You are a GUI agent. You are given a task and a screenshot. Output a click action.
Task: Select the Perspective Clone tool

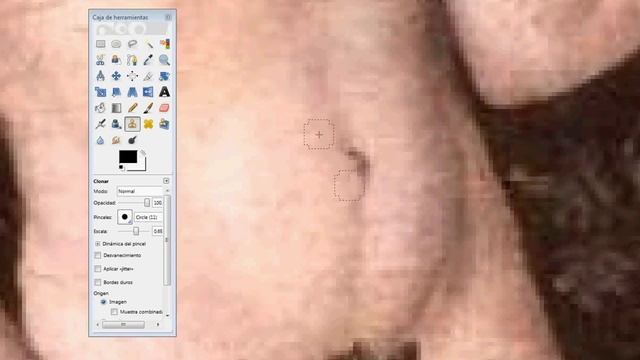tap(164, 124)
